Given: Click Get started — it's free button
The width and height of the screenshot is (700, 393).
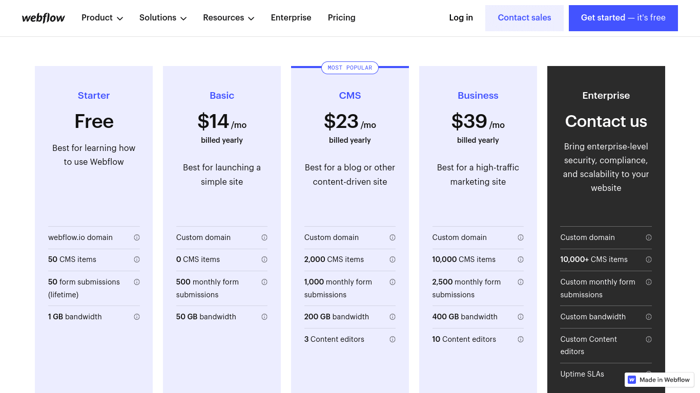Looking at the screenshot, I should (x=623, y=18).
